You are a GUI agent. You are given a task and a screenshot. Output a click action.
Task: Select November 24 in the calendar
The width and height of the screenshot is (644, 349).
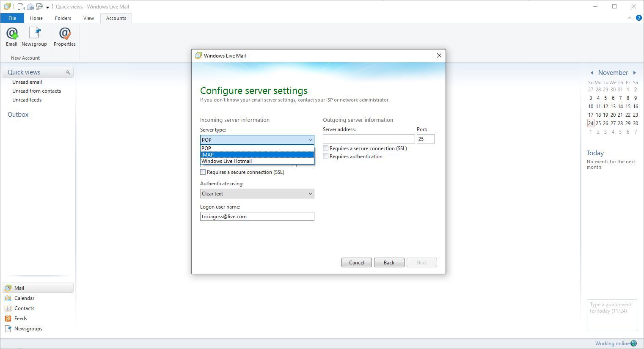591,124
